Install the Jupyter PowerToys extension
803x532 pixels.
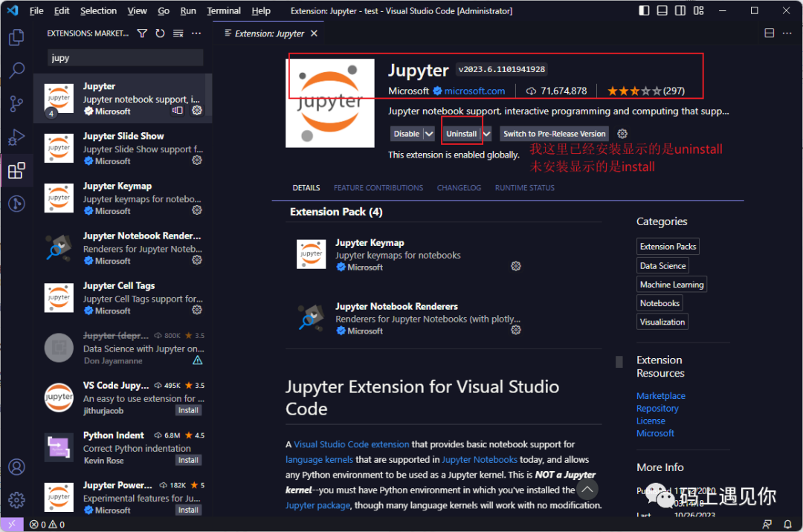188,510
